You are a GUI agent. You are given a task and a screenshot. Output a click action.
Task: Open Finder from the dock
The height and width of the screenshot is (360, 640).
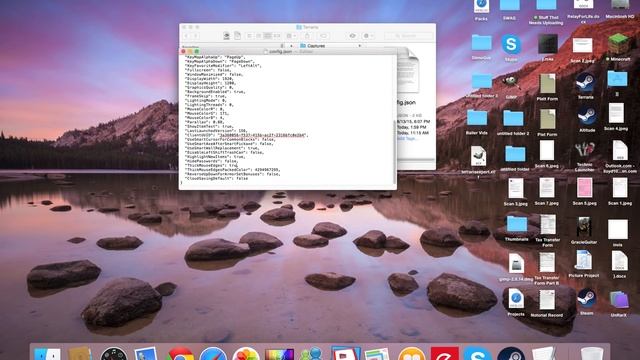(x=47, y=353)
